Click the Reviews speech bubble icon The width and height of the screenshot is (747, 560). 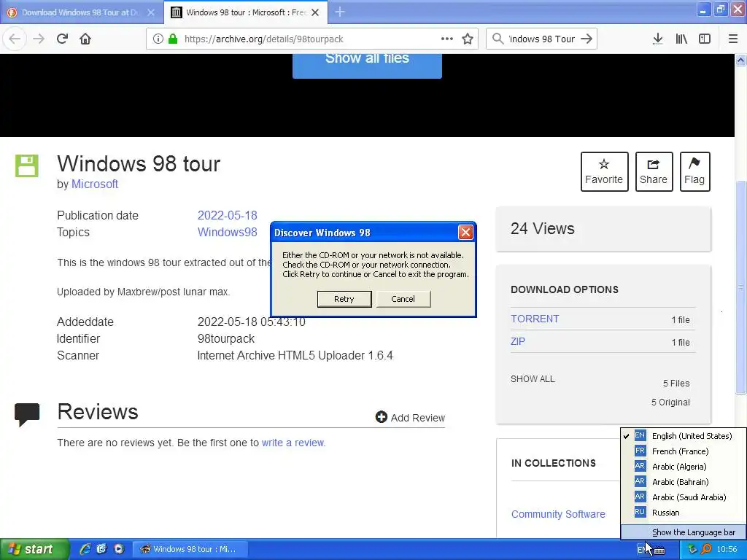27,414
